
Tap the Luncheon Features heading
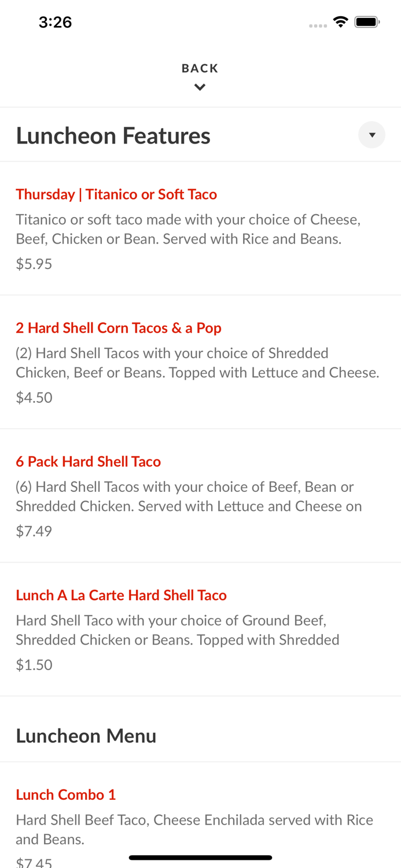[113, 136]
